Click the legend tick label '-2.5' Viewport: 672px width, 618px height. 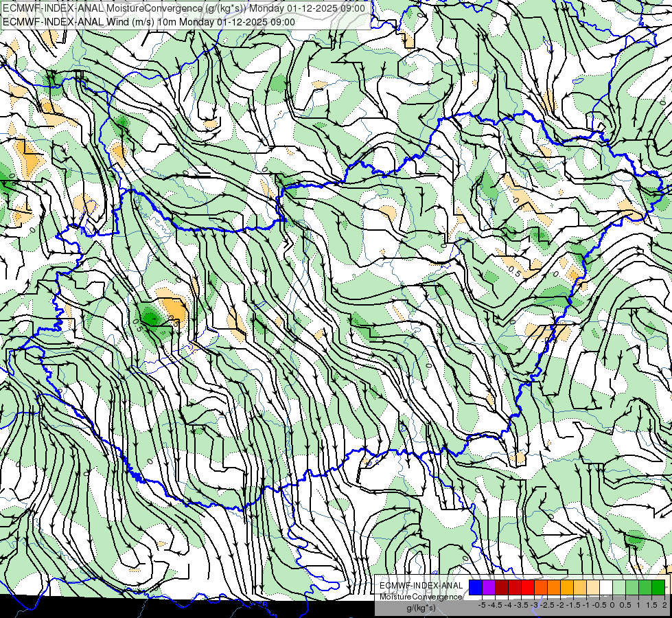(x=547, y=605)
